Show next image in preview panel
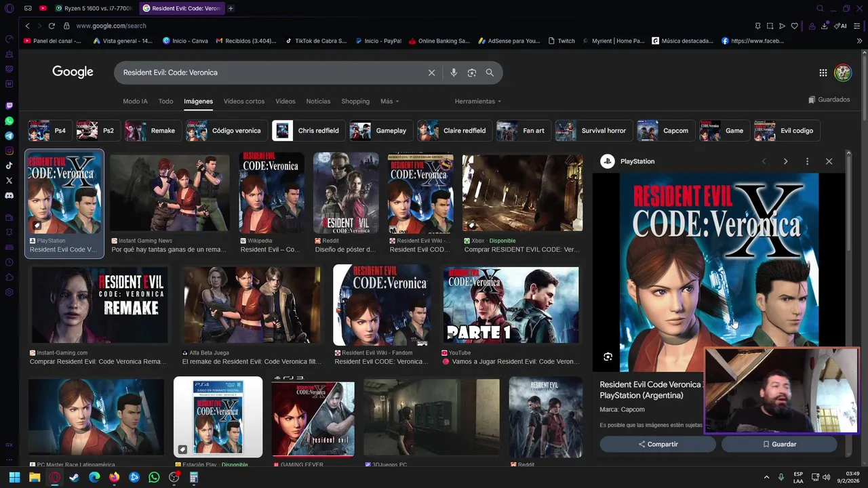The image size is (868, 488). 785,161
